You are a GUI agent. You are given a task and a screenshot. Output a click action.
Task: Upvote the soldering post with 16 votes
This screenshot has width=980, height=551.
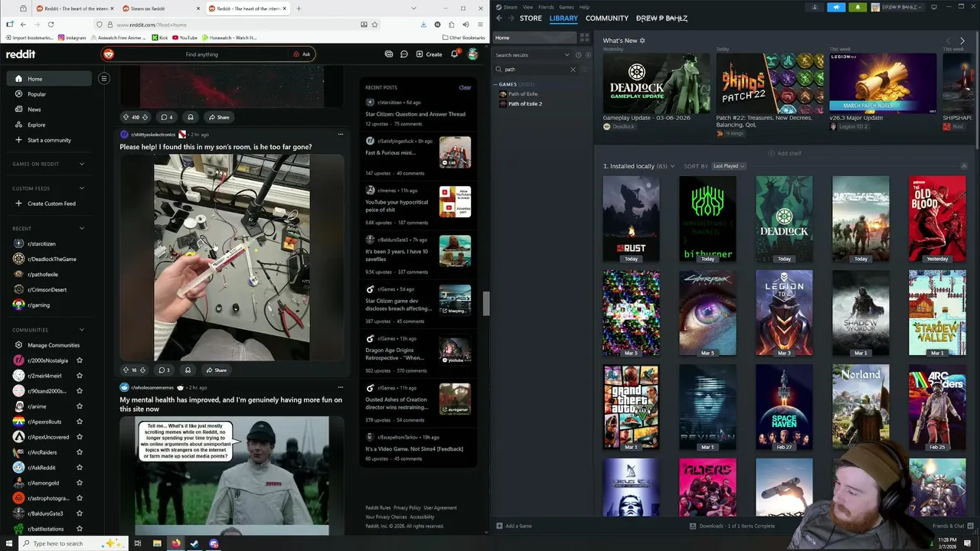coord(126,370)
